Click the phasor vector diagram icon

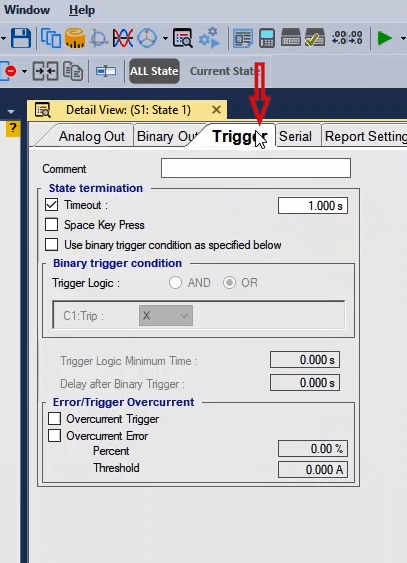tap(147, 38)
